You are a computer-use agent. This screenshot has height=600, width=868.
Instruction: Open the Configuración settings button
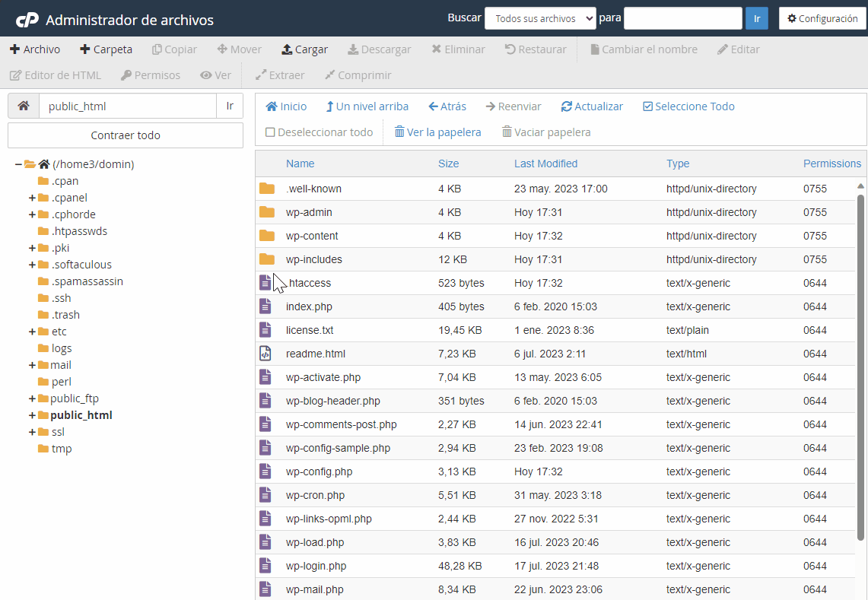(x=822, y=18)
